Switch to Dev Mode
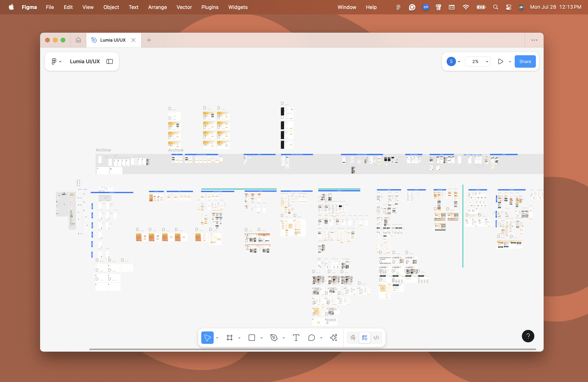The height and width of the screenshot is (382, 588). click(376, 337)
